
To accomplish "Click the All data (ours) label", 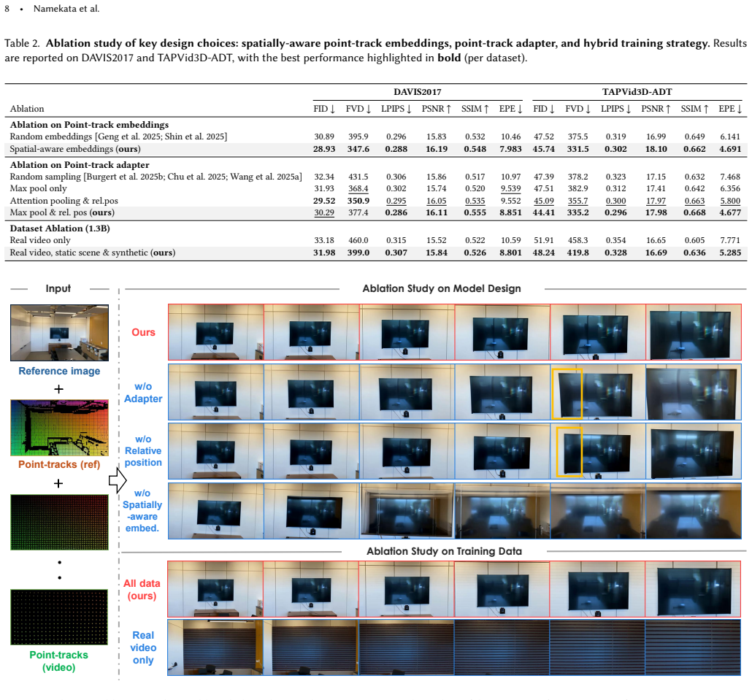I will 142,590.
